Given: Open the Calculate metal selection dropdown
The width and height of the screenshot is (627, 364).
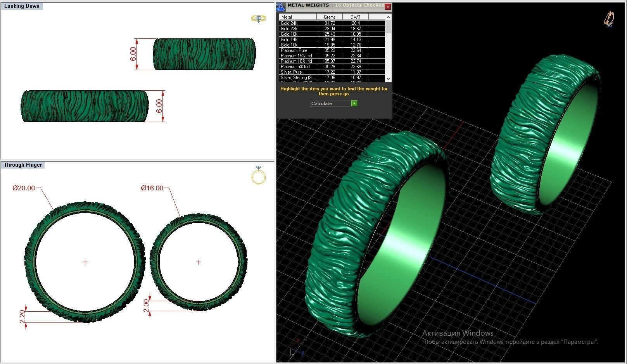Looking at the screenshot, I should pos(330,103).
